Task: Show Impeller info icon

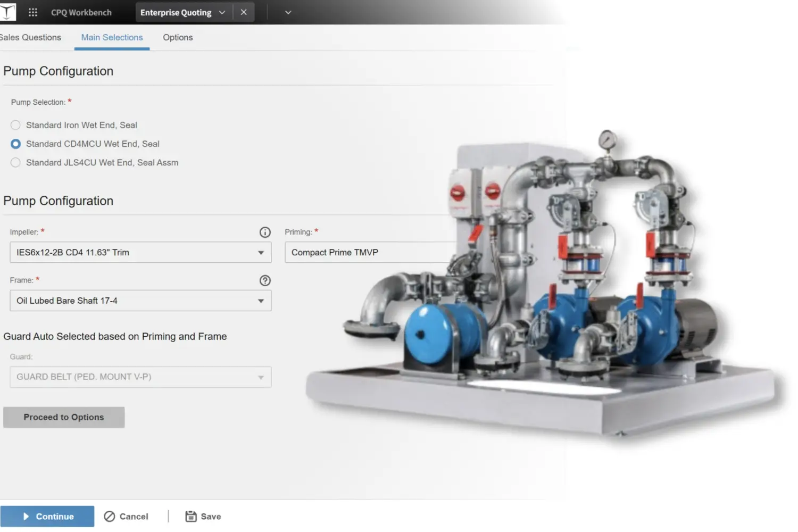Action: (265, 232)
